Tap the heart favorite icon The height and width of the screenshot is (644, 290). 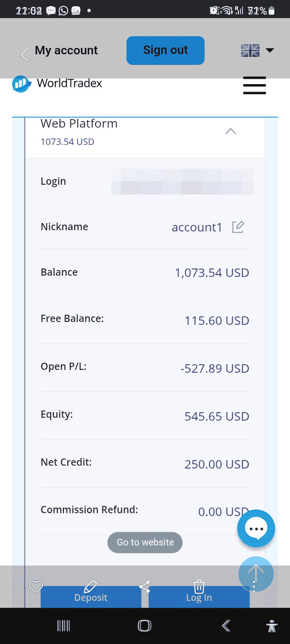(x=36, y=586)
